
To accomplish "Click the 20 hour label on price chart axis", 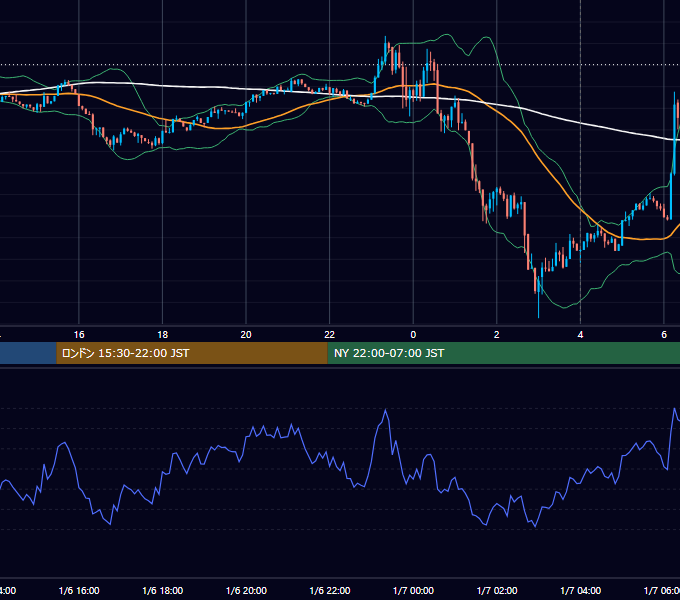I will pos(246,335).
